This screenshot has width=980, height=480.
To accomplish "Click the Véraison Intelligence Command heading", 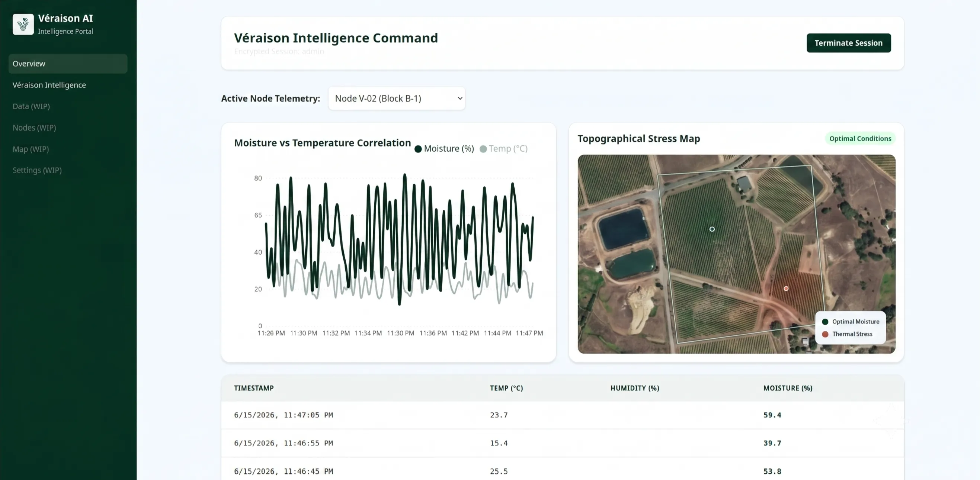I will (x=336, y=38).
